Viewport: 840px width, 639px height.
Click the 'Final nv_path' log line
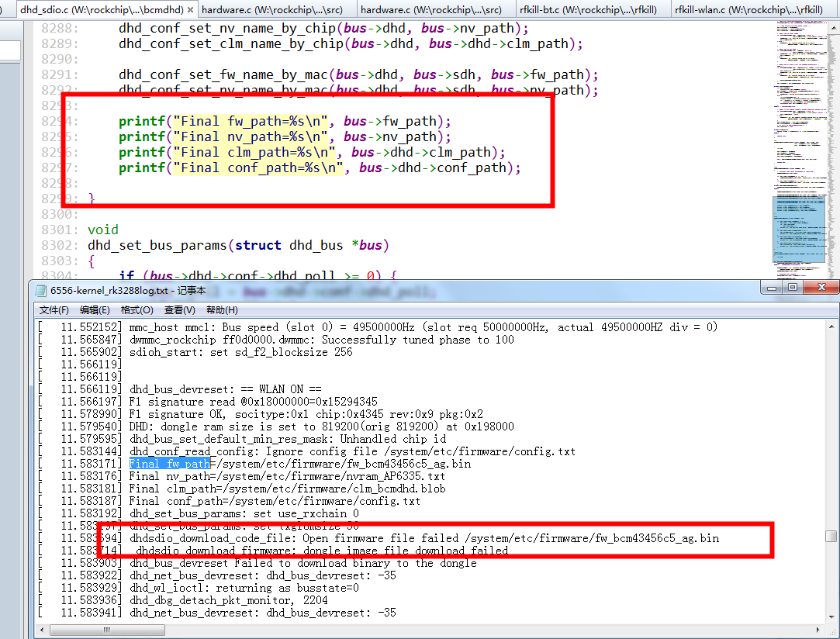click(287, 476)
